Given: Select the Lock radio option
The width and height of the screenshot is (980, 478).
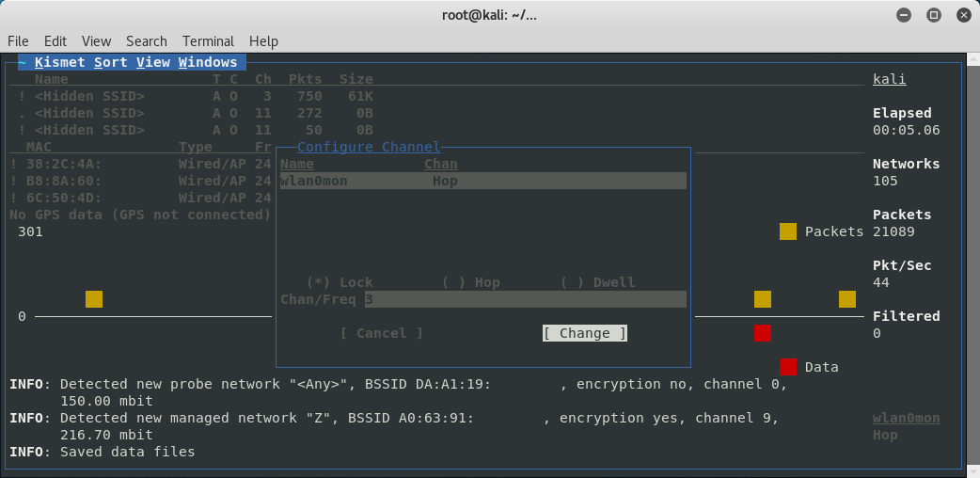Looking at the screenshot, I should coord(340,283).
